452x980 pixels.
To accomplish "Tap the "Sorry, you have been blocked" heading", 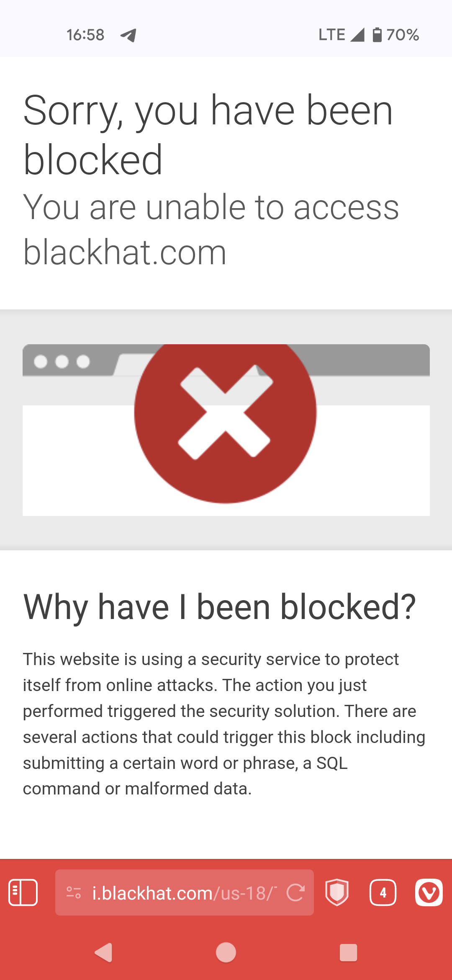I will pyautogui.click(x=208, y=135).
